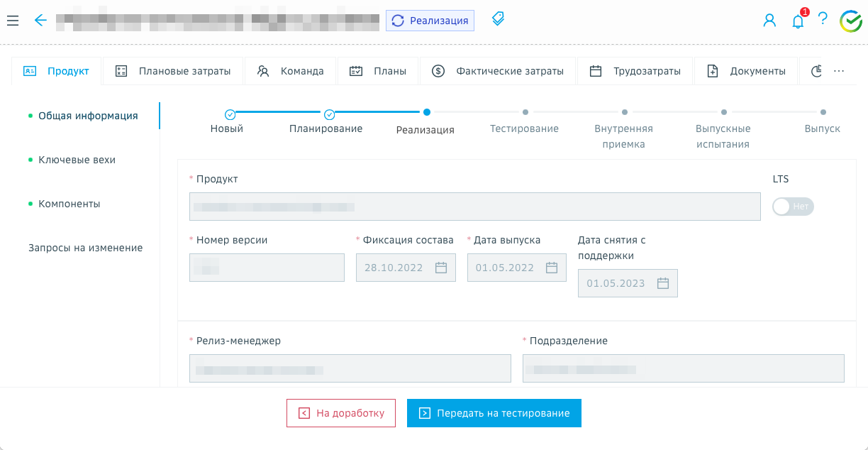Viewport: 868px width, 450px height.
Task: Click the tag label icon
Action: [498, 19]
